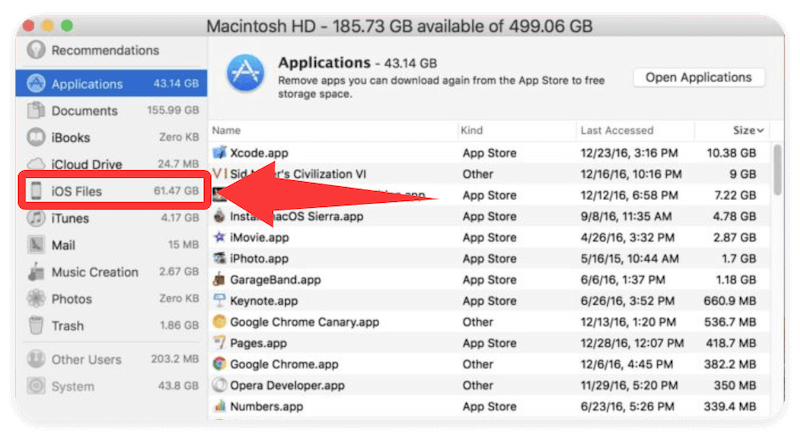Viewport: 800px width, 435px height.
Task: Select Recommendations in the sidebar
Action: pyautogui.click(x=105, y=50)
